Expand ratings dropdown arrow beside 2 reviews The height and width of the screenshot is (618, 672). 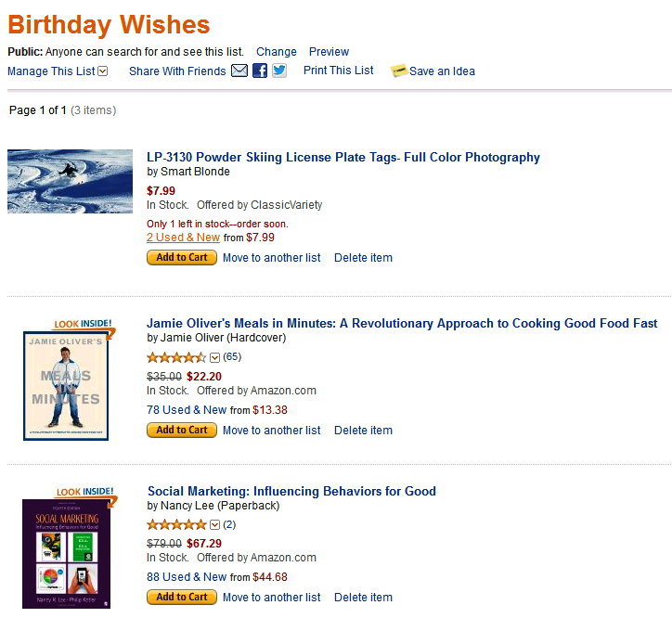pos(214,524)
